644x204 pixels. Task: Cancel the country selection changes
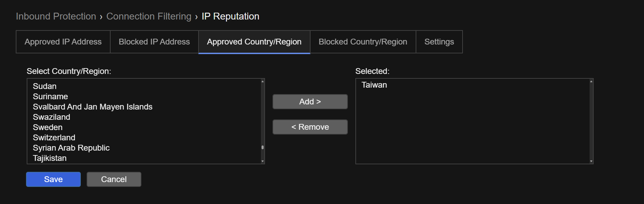pyautogui.click(x=114, y=179)
